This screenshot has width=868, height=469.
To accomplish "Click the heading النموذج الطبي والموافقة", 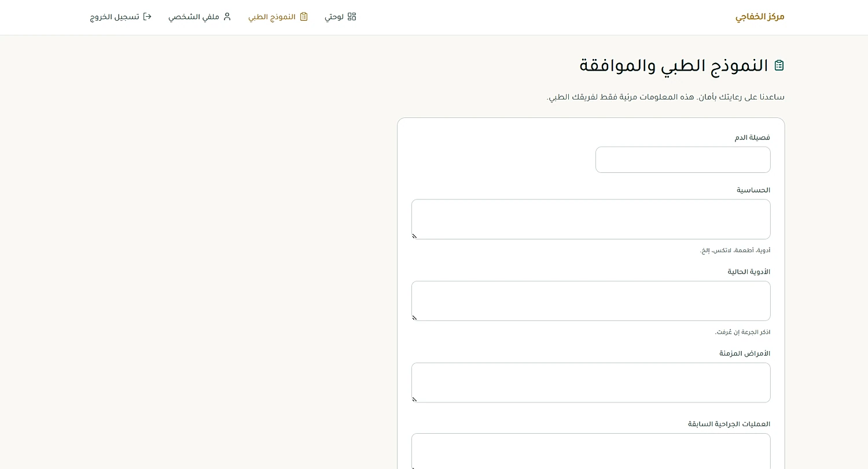I will tap(674, 66).
